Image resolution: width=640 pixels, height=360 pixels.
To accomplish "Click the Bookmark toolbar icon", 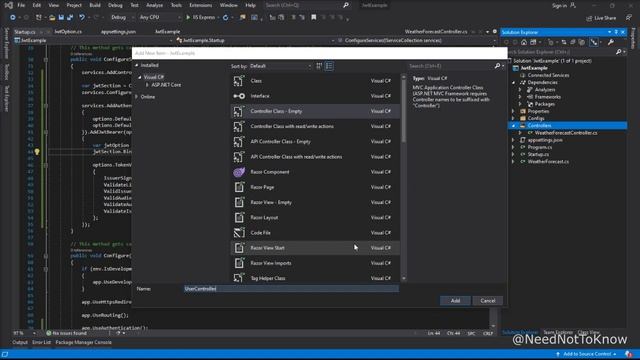I will (313, 18).
